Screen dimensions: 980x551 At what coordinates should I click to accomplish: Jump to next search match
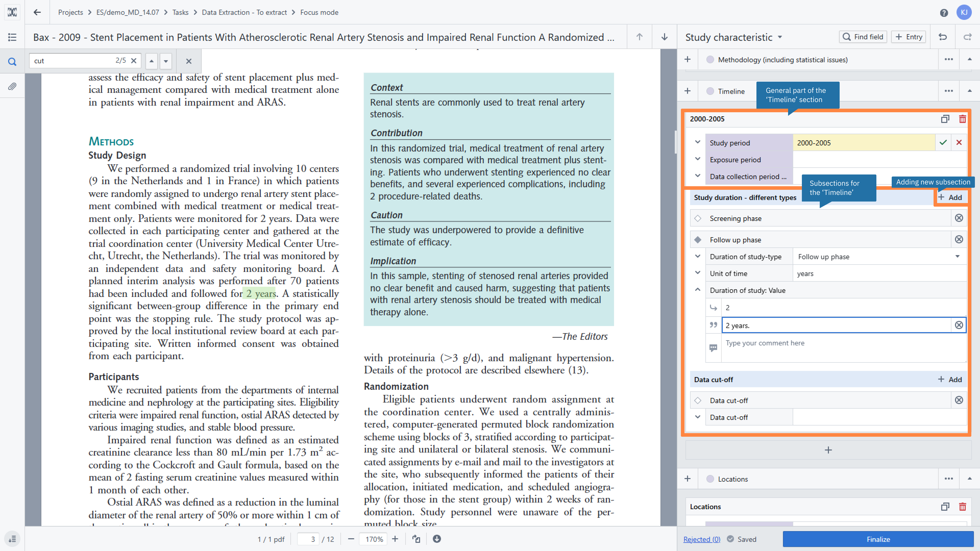(x=166, y=61)
